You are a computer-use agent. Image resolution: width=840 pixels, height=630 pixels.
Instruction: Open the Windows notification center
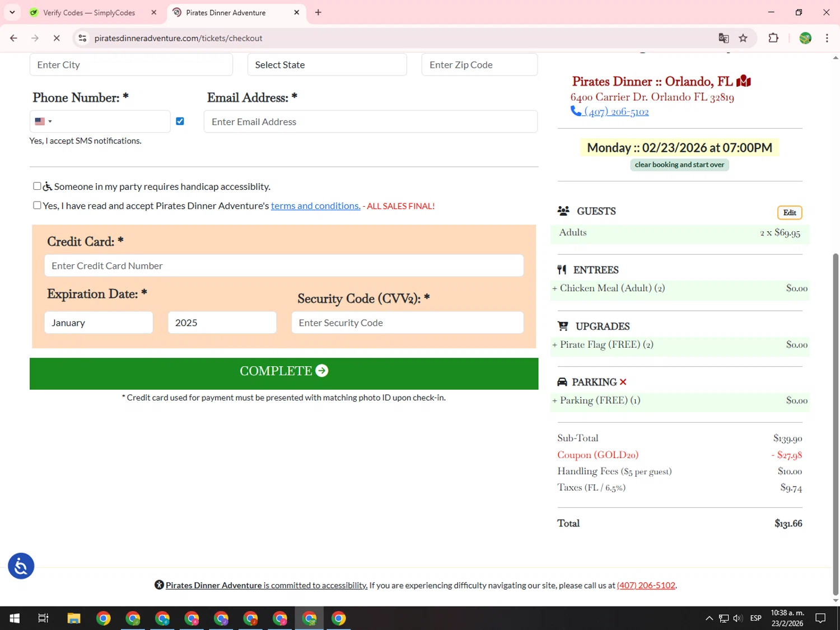[x=820, y=618]
